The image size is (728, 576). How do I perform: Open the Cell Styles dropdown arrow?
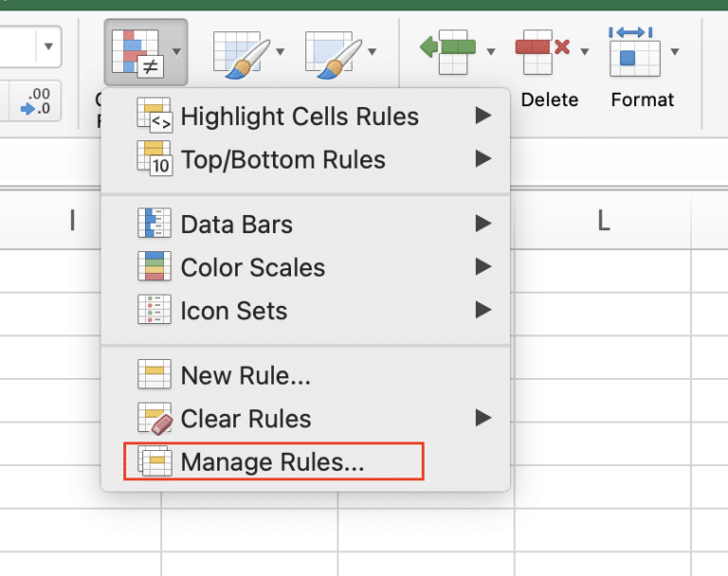coord(373,51)
